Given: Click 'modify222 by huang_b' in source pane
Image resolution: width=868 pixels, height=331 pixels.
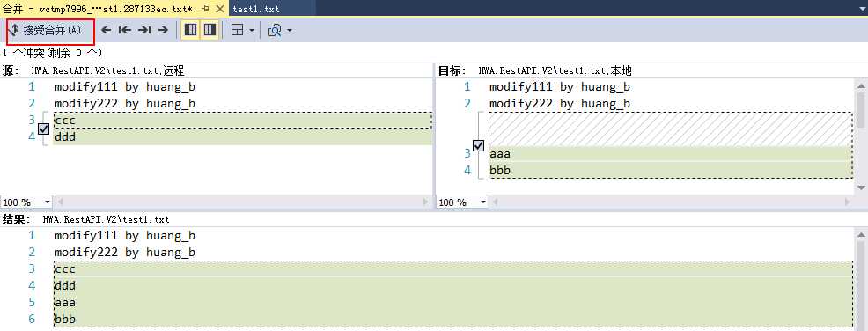Looking at the screenshot, I should 124,104.
